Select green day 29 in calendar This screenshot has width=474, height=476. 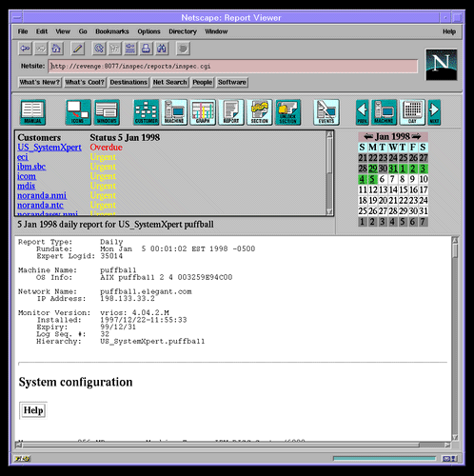click(x=373, y=169)
